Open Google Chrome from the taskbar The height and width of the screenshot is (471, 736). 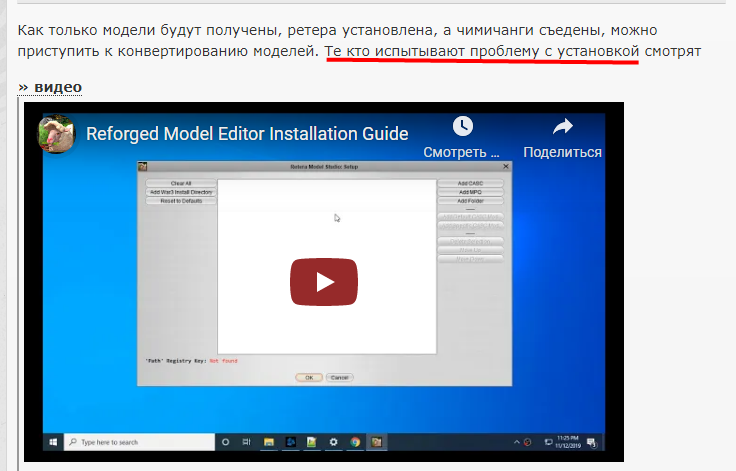[x=355, y=442]
